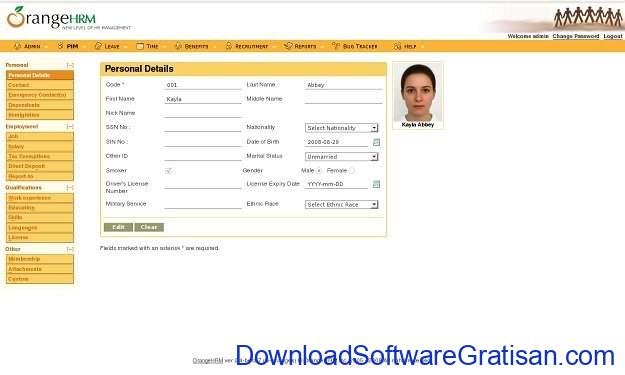Click the Clear button
Image resolution: width=625 pixels, height=375 pixels.
[x=149, y=227]
